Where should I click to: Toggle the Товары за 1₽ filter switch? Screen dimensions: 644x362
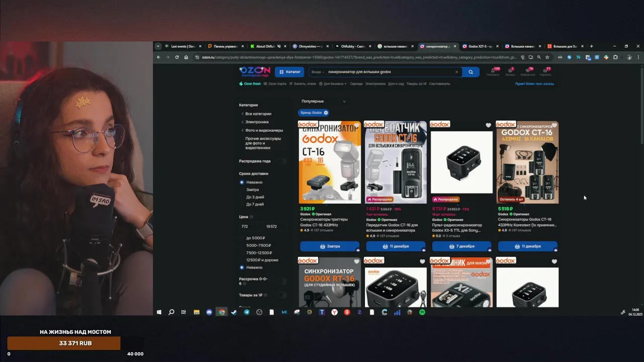282,295
